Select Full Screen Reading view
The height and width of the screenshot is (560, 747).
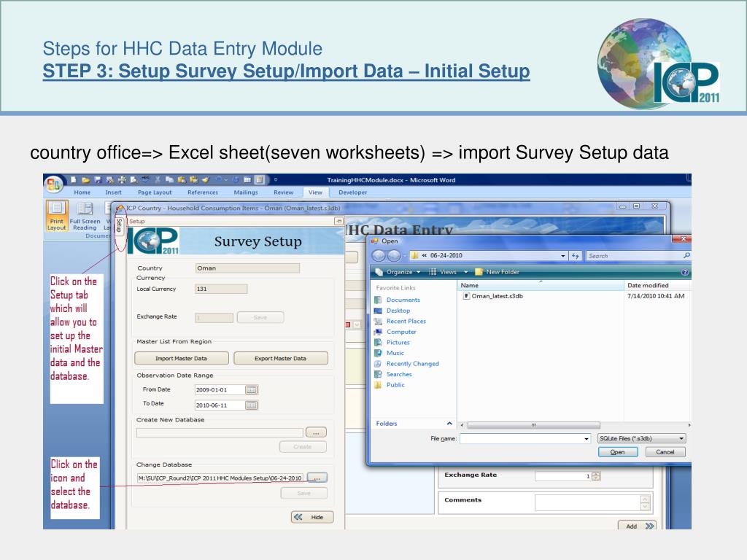[85, 216]
